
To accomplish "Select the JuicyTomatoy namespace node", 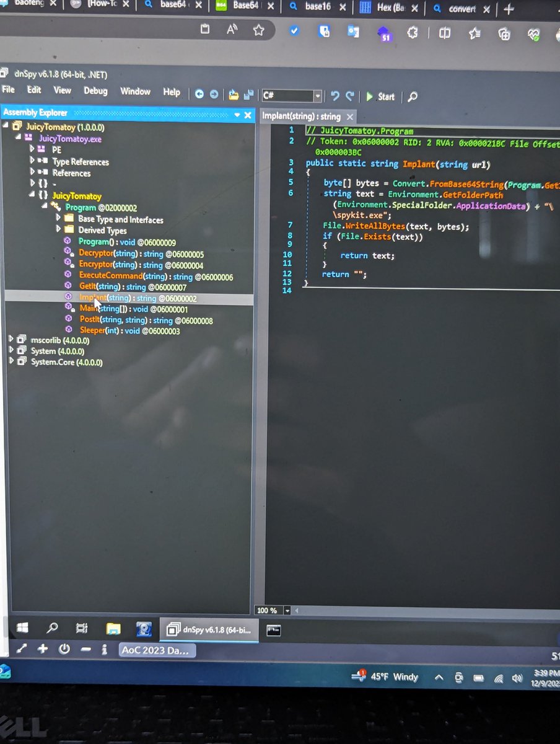I will pos(76,196).
